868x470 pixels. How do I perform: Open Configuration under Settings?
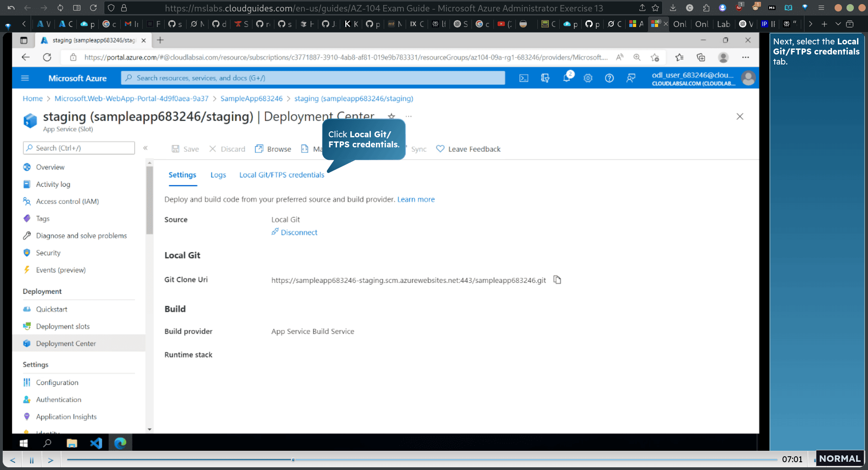pos(57,383)
